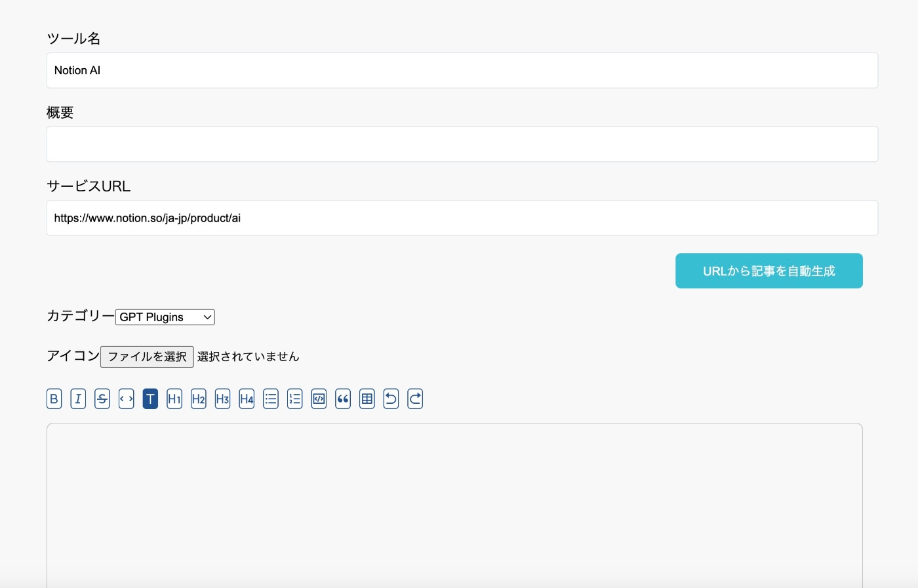This screenshot has height=588, width=918.
Task: Insert a numbered list
Action: [x=295, y=399]
